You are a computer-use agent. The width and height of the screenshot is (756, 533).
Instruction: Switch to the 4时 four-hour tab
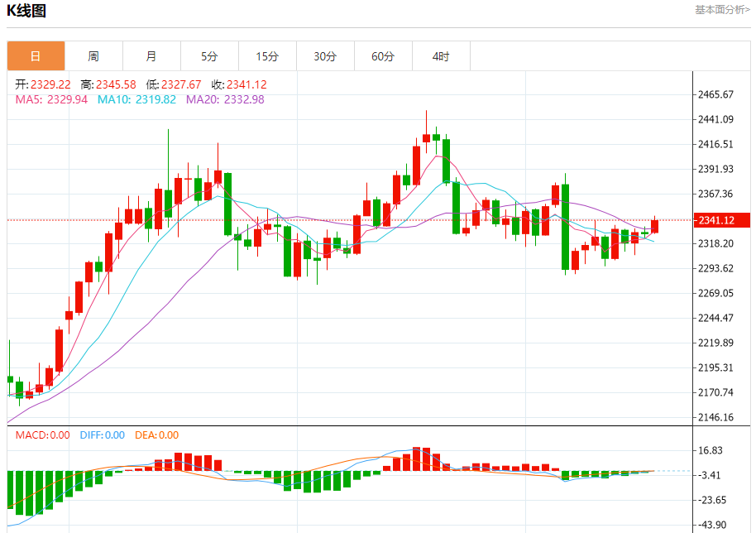coord(441,56)
